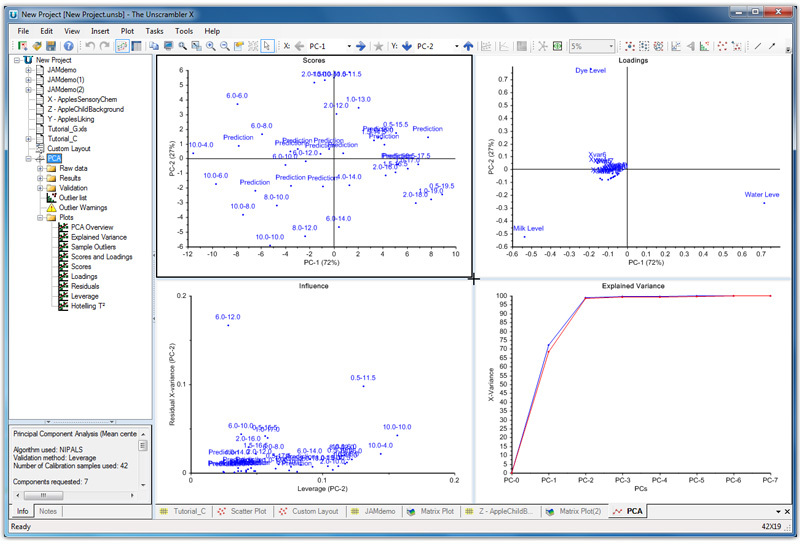Screen dimensions: 800x544
Task: Click the Save disk icon in toolbar
Action: coord(52,46)
